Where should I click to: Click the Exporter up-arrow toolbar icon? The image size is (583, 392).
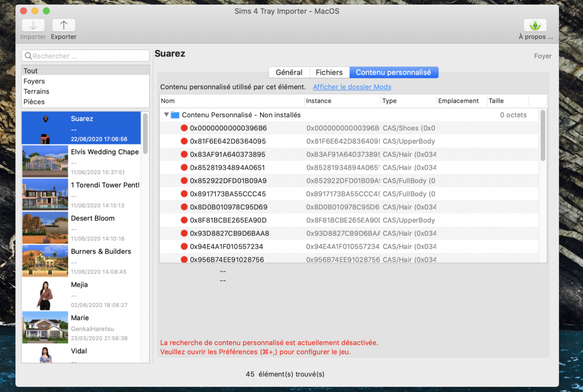pyautogui.click(x=64, y=25)
